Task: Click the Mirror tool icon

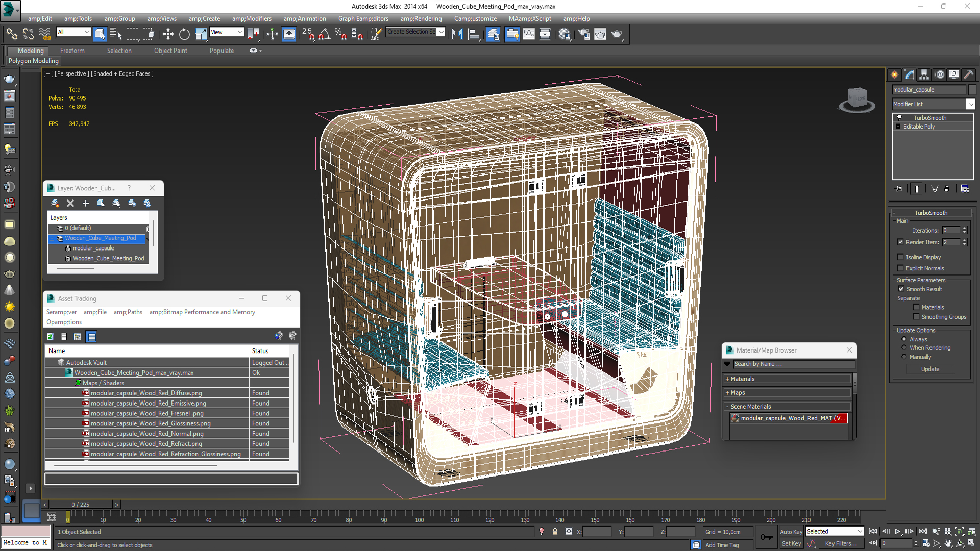Action: point(457,34)
